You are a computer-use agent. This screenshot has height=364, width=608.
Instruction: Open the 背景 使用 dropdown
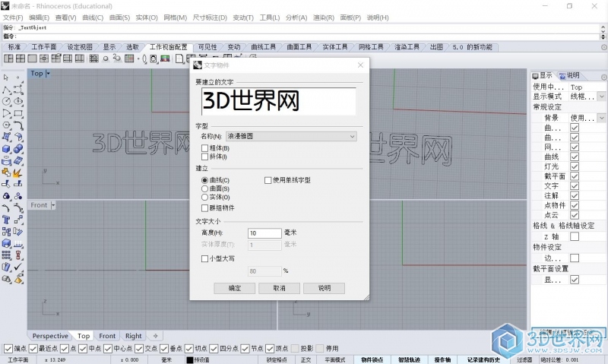[x=601, y=118]
